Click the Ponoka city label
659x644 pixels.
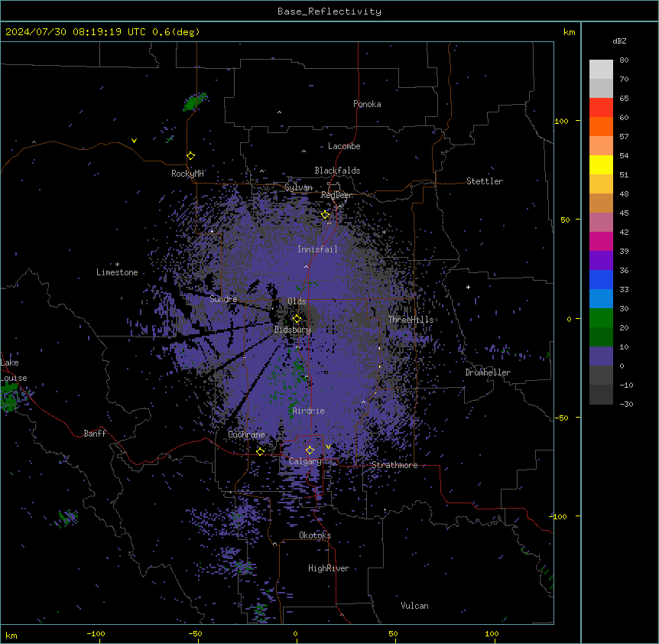[367, 104]
